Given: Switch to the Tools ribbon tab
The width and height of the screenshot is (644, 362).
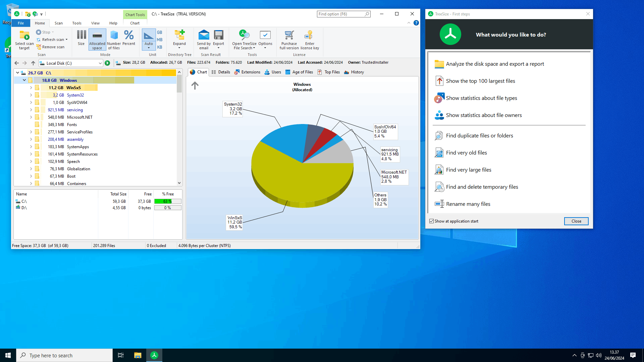Looking at the screenshot, I should (x=77, y=23).
